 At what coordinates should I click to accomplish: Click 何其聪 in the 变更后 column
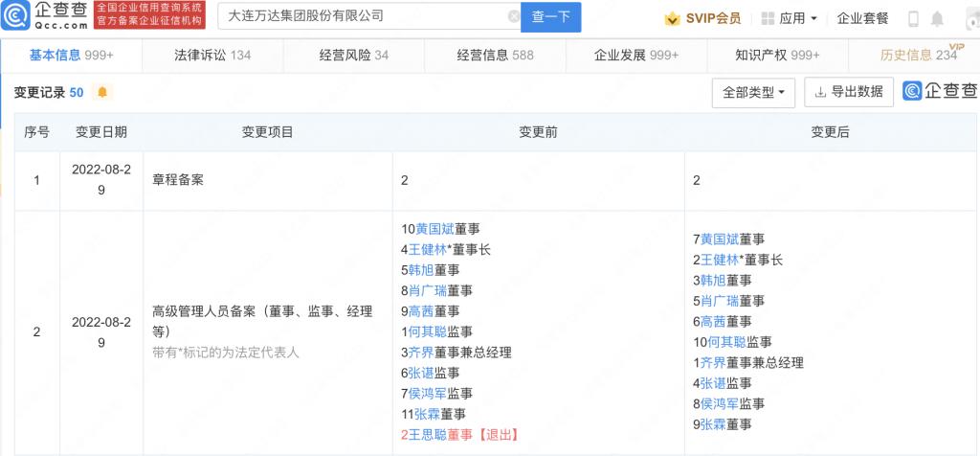[x=726, y=342]
